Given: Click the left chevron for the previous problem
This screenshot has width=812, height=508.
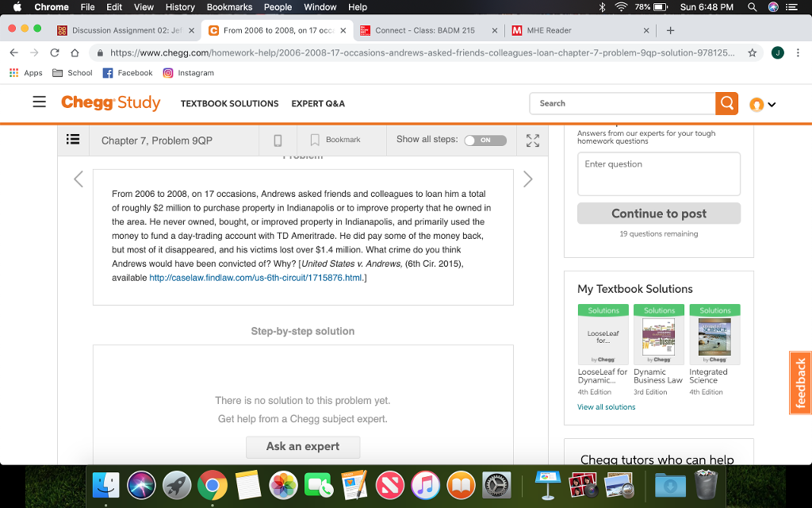Looking at the screenshot, I should coord(78,179).
